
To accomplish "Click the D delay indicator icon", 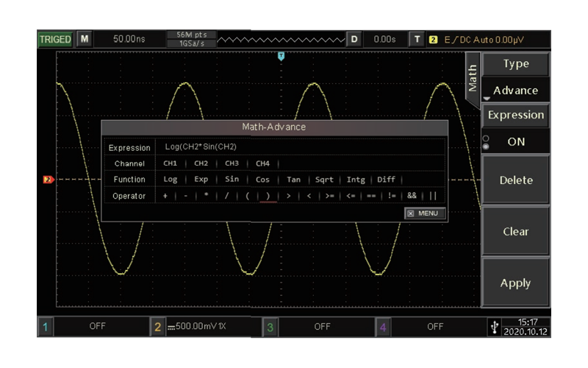I will tap(354, 39).
